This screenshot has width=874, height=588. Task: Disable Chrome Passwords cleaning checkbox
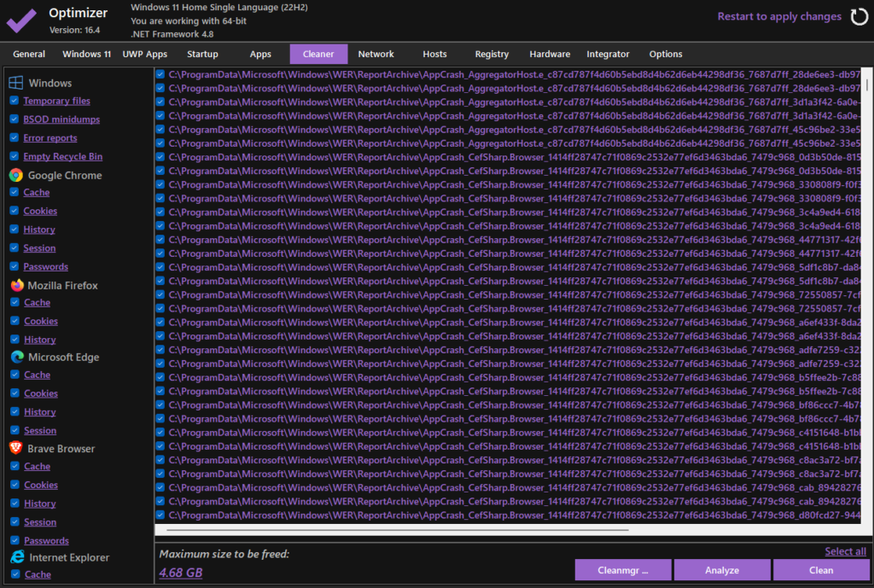click(x=15, y=266)
